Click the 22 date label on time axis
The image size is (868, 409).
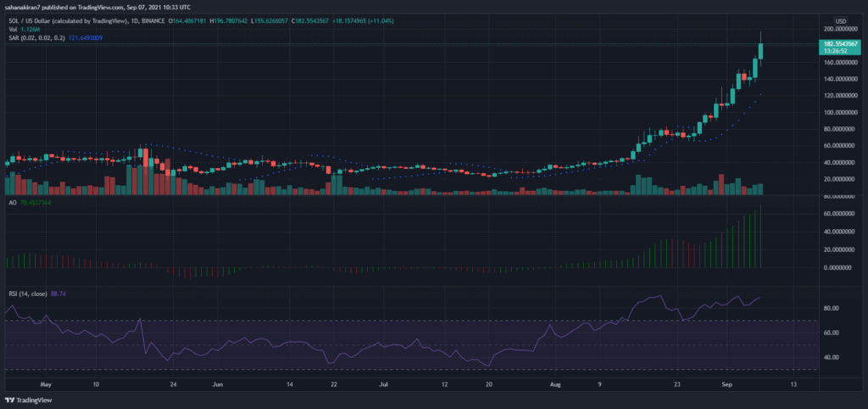coord(333,384)
